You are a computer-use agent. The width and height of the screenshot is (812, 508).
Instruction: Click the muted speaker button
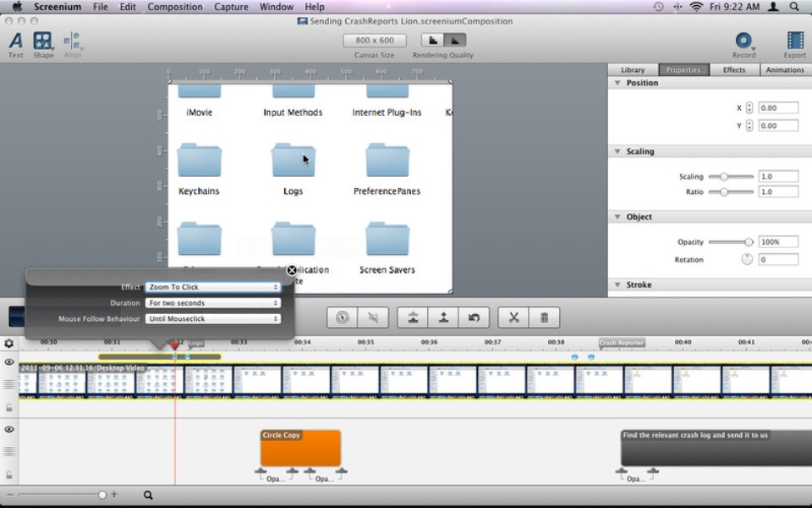pos(373,317)
